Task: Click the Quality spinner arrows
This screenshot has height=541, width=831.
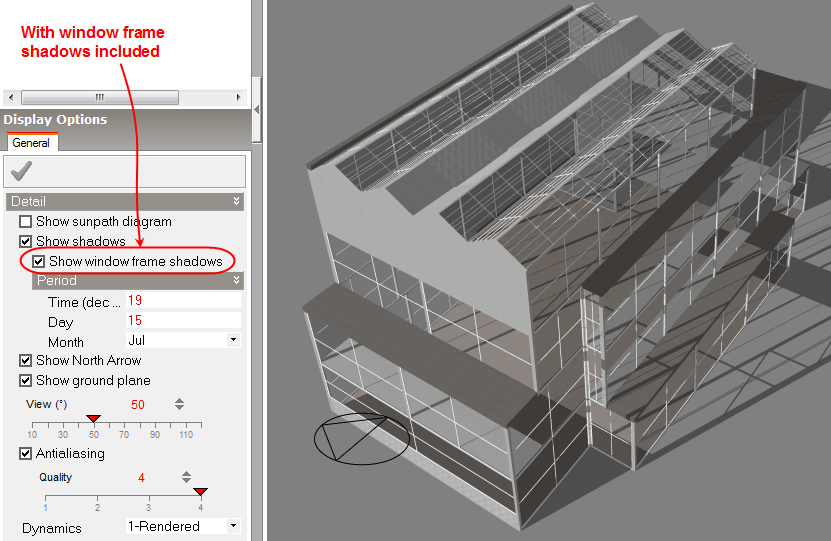Action: (x=186, y=478)
